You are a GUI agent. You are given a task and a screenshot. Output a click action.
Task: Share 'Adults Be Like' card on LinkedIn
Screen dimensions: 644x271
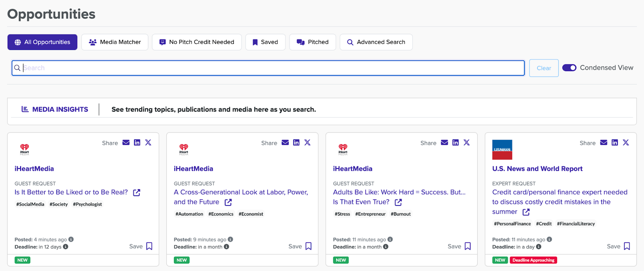pyautogui.click(x=456, y=143)
